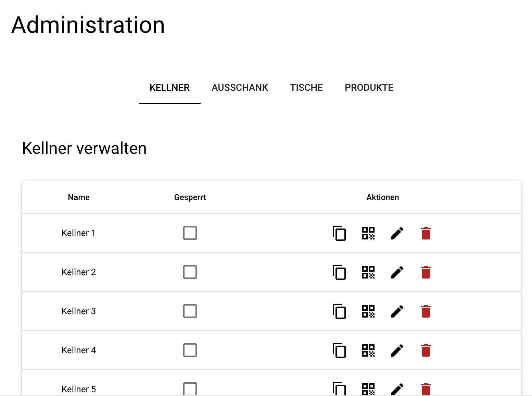532x396 pixels.
Task: Delete Kellner 3 with trash icon
Action: click(426, 311)
